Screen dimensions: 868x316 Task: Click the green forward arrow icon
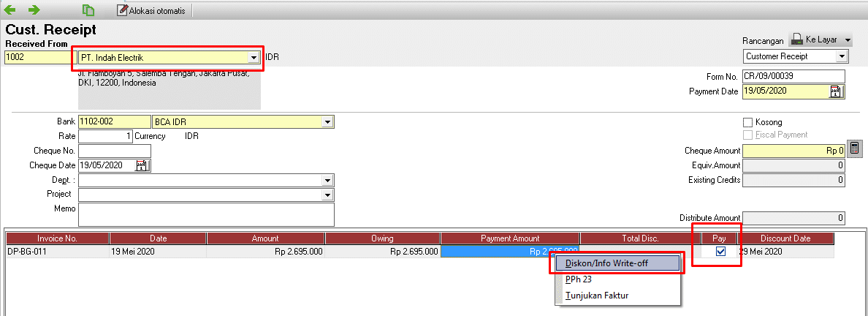coord(34,10)
